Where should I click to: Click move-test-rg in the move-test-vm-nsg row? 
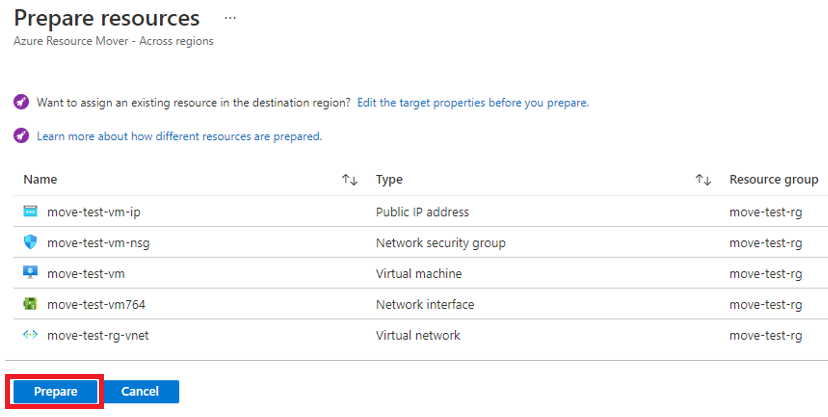pos(766,243)
